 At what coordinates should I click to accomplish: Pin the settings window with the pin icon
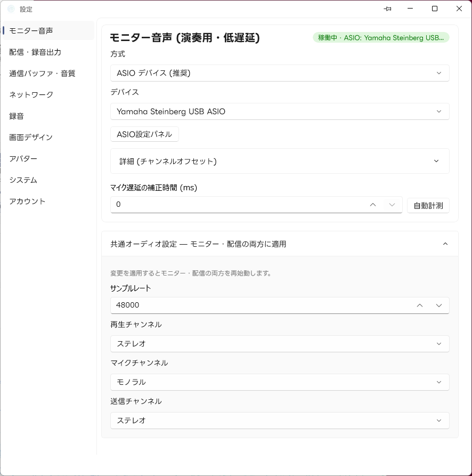coord(387,9)
